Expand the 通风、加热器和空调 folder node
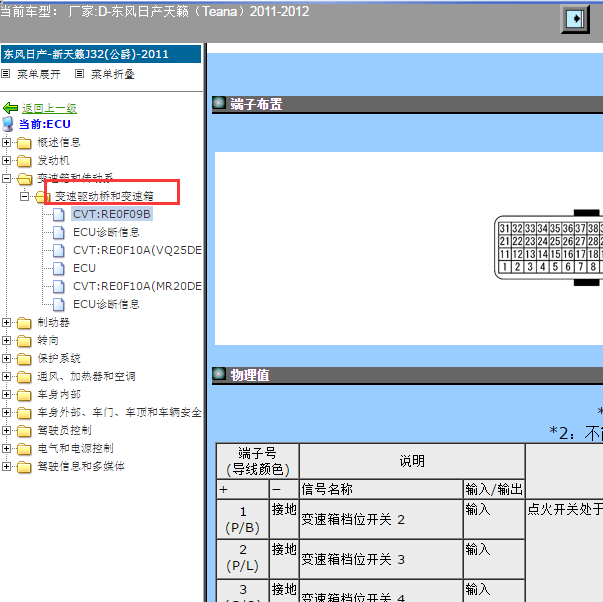 click(6, 376)
